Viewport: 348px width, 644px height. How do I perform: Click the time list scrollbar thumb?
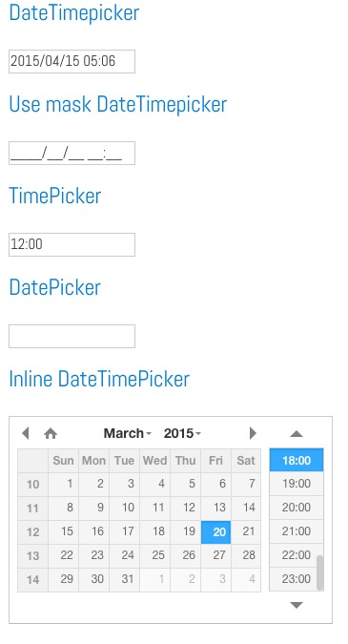pyautogui.click(x=320, y=572)
